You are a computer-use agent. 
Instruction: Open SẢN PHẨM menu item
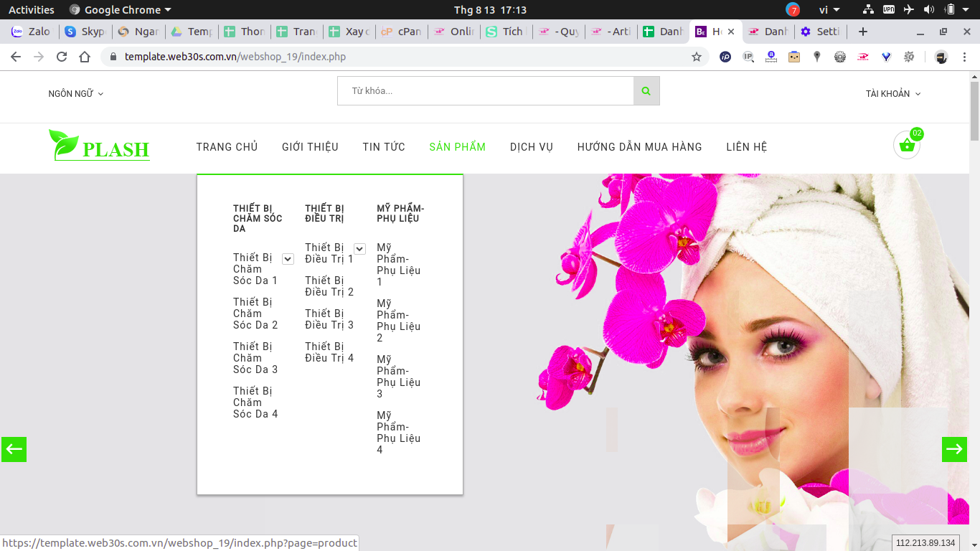[458, 146]
